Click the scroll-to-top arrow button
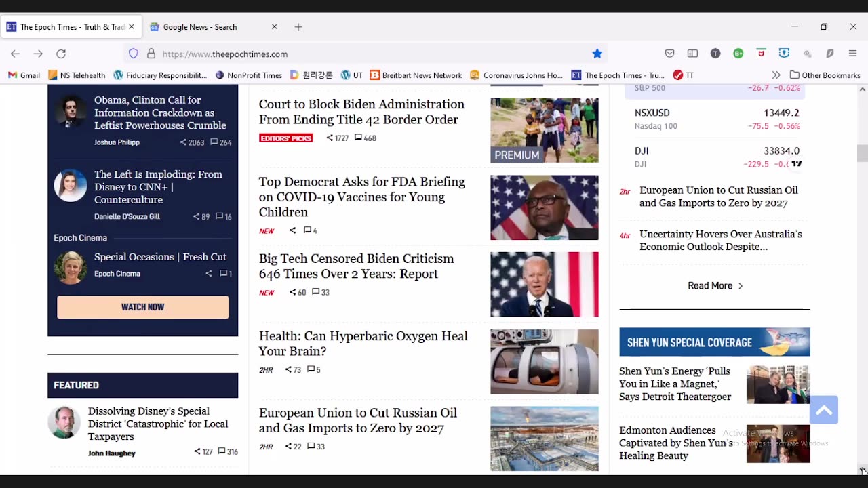The width and height of the screenshot is (868, 488). (824, 410)
